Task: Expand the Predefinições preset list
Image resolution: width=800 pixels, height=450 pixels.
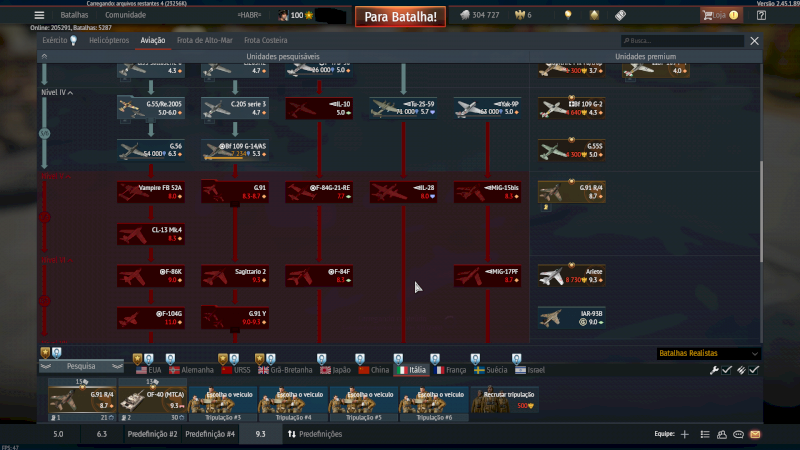Action: [x=314, y=434]
